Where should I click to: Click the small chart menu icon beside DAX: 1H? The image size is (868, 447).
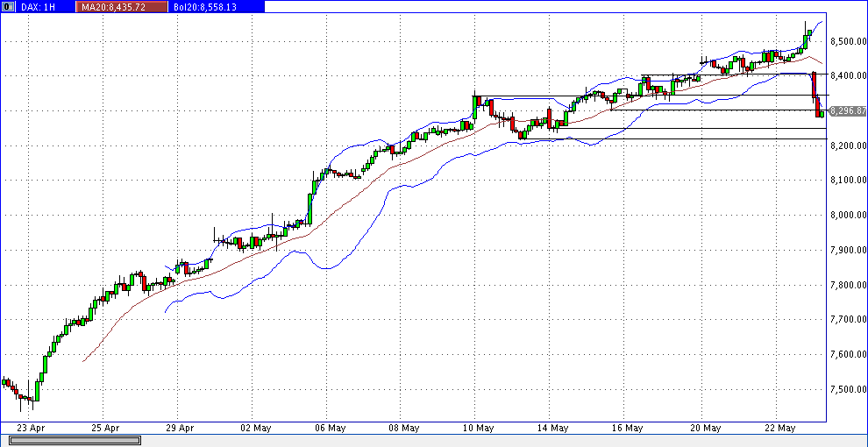coord(8,7)
